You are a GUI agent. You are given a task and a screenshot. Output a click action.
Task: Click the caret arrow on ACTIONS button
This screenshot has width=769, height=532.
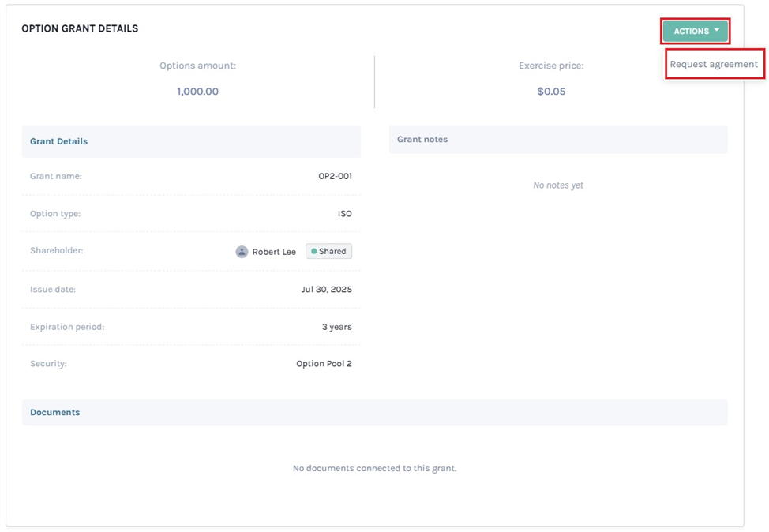click(x=717, y=31)
